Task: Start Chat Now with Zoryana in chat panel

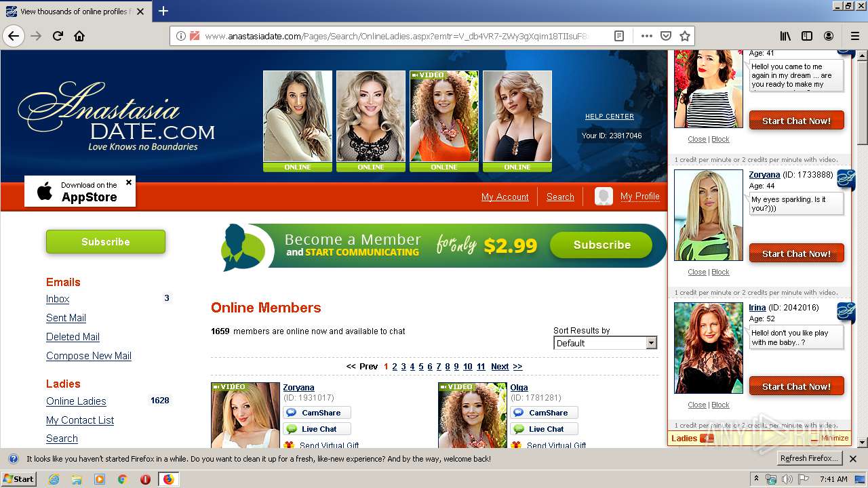Action: point(796,253)
